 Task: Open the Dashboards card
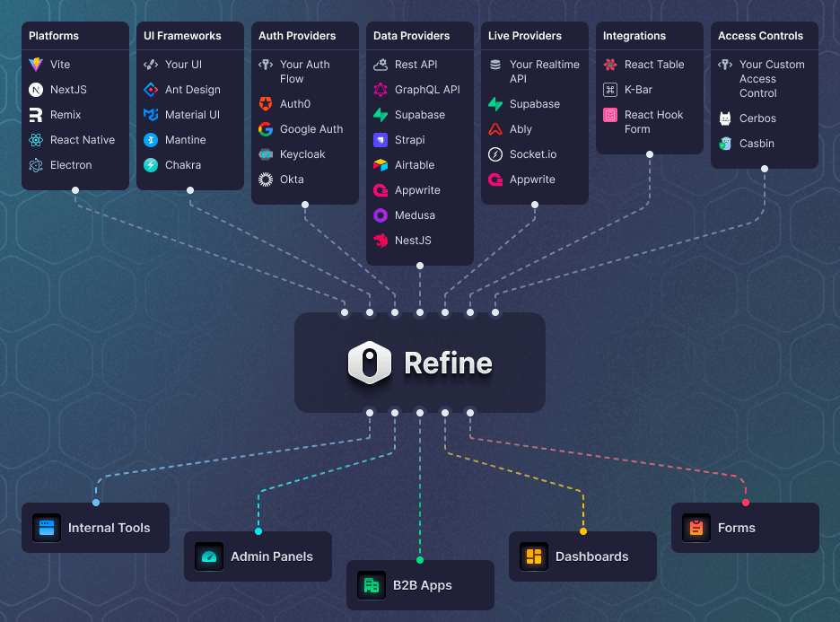pyautogui.click(x=582, y=556)
